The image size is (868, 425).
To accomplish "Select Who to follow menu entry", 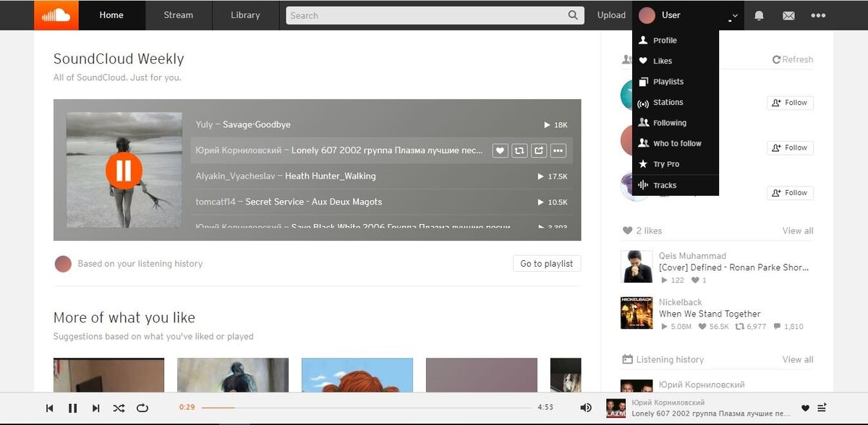I will (676, 143).
